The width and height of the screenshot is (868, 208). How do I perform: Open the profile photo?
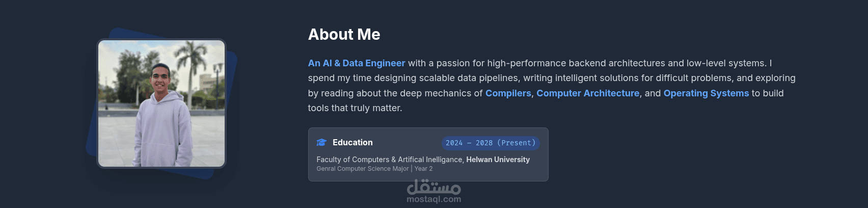pos(161,103)
